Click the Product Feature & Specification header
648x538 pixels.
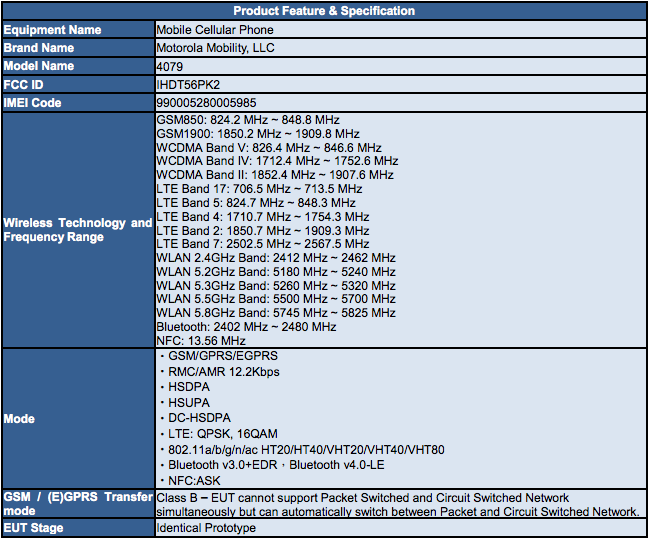click(323, 11)
